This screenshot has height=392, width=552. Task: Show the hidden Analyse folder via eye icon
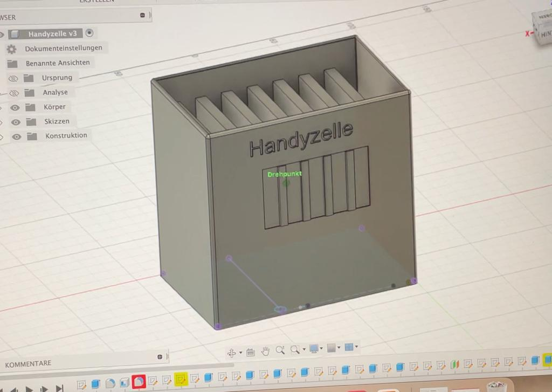click(x=13, y=93)
